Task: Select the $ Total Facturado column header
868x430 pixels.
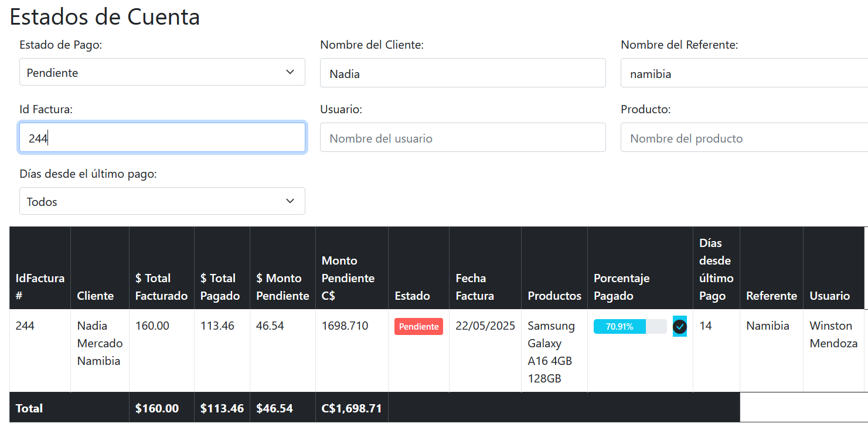Action: coord(161,286)
